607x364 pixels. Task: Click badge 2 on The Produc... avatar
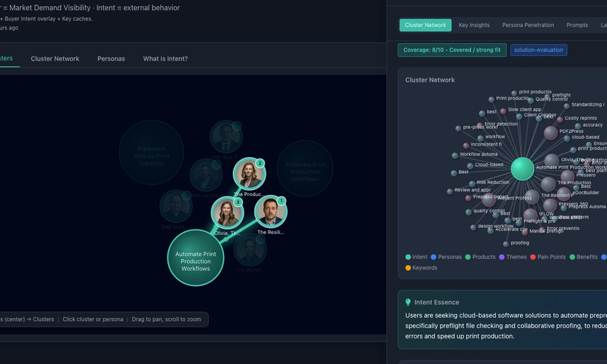coord(260,163)
